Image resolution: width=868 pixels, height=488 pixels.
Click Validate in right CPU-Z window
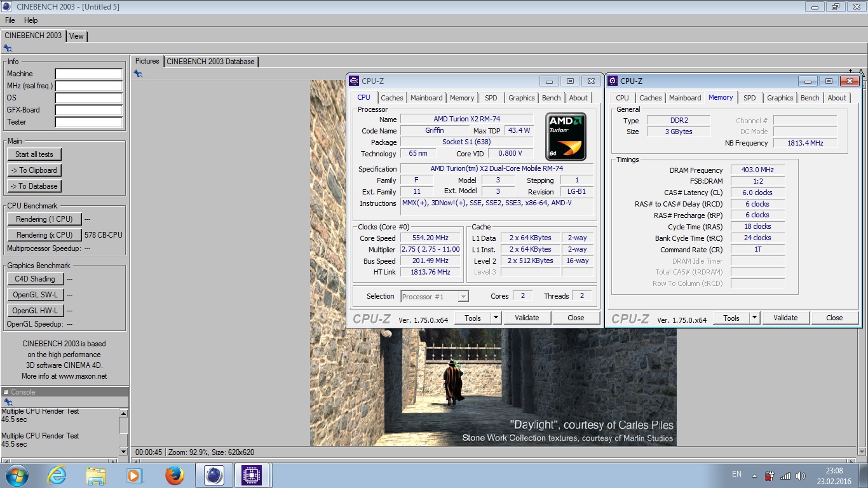click(785, 318)
